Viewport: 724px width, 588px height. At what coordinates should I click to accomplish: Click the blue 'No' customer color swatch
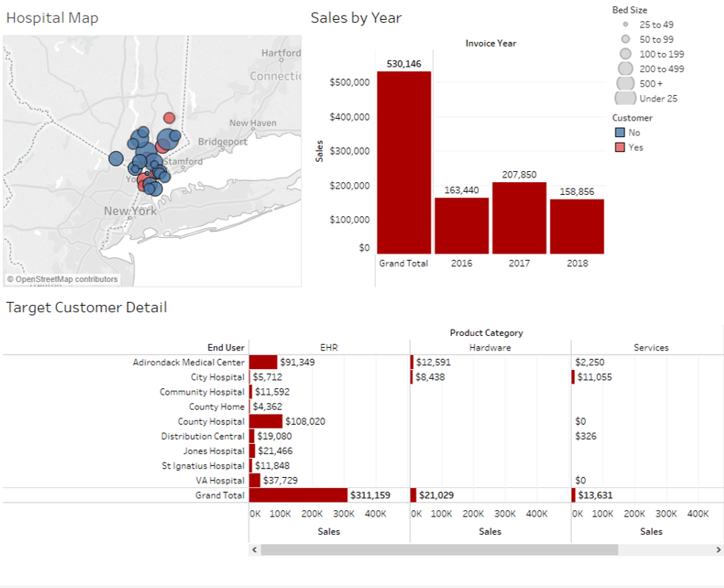(x=619, y=133)
